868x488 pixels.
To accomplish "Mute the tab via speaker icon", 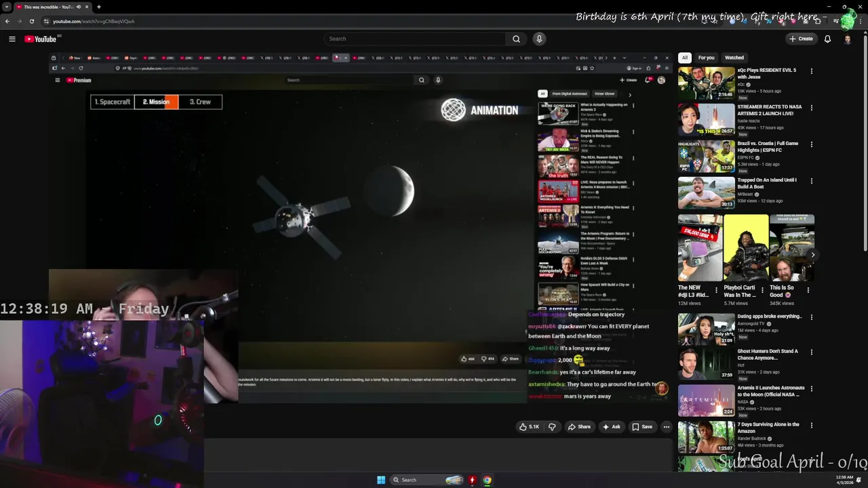I will click(79, 7).
